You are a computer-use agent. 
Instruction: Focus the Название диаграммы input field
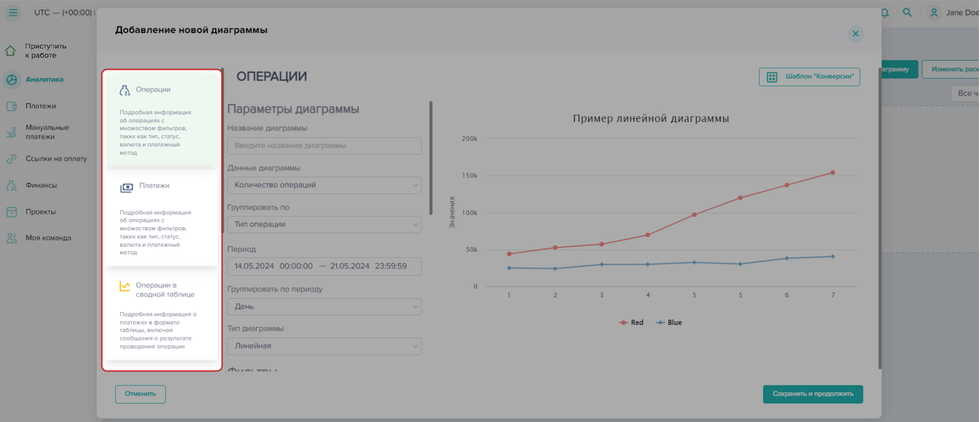(324, 146)
